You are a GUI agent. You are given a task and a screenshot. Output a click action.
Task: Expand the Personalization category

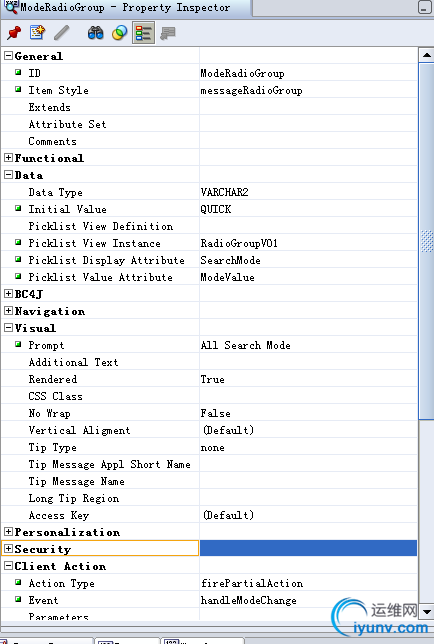(8, 531)
